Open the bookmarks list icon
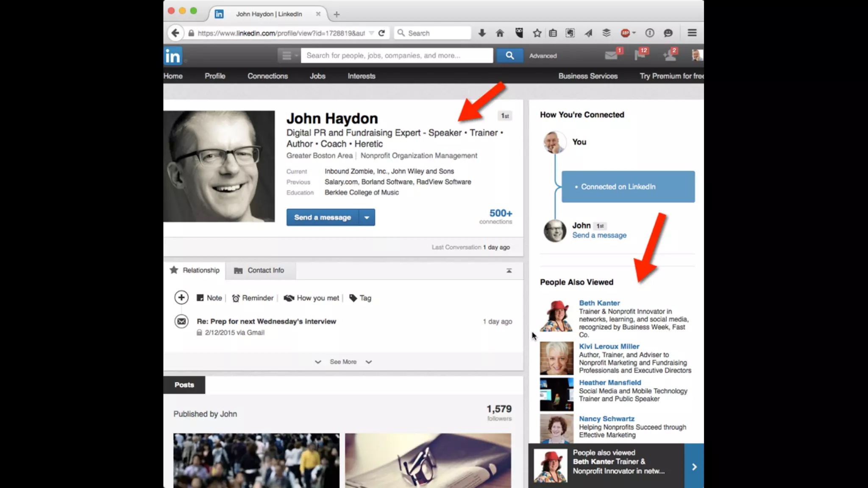Screen dimensions: 868x488 pos(553,33)
